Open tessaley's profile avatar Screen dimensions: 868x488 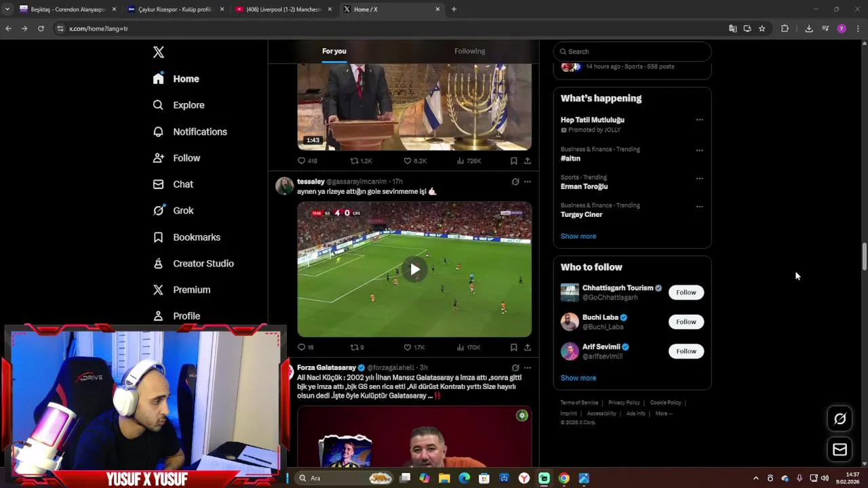coord(285,186)
